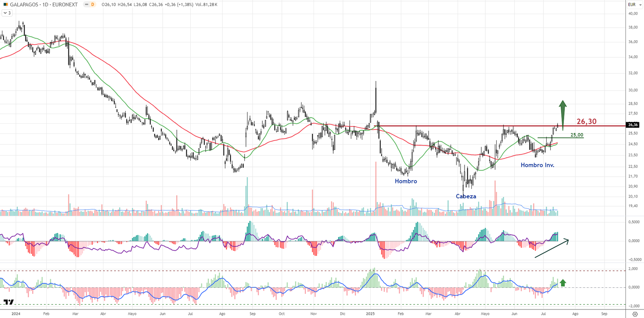The height and width of the screenshot is (318, 644).
Task: Click the Galapagos symbol flag icon
Action: point(6,4)
